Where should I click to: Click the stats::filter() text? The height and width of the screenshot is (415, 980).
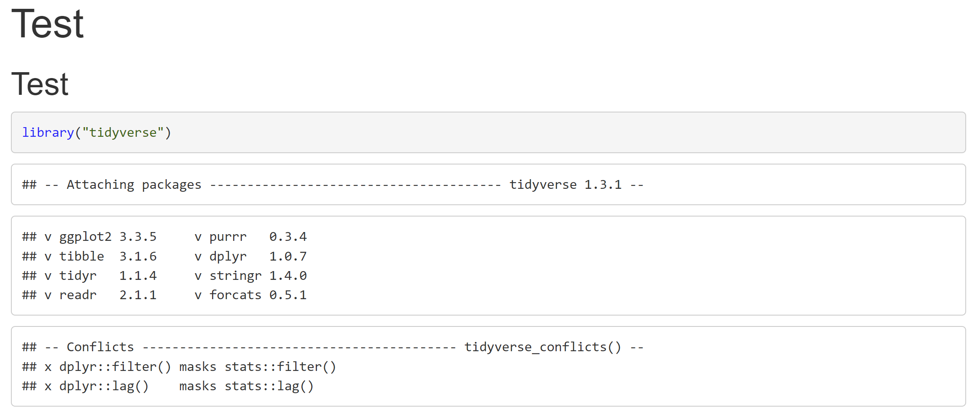[x=280, y=367]
